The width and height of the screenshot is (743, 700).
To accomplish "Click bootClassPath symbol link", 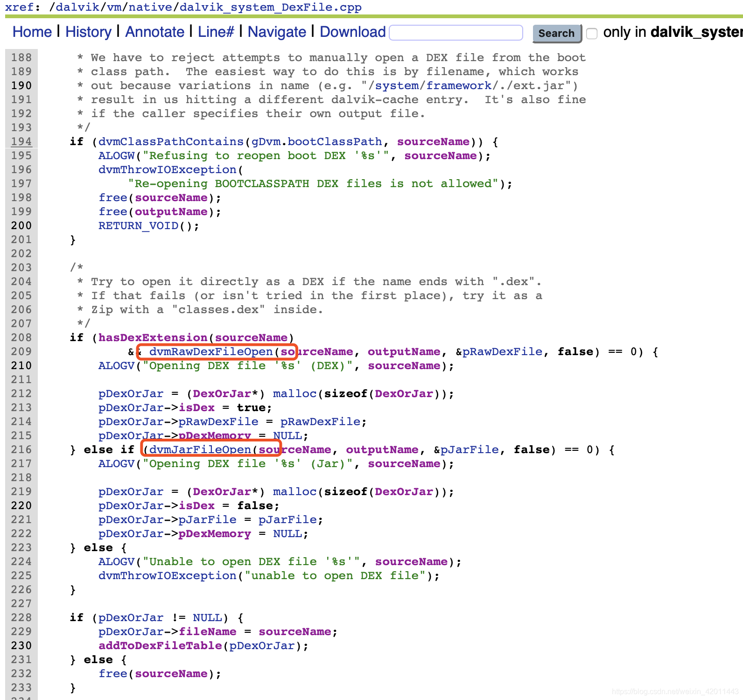I will tap(335, 141).
